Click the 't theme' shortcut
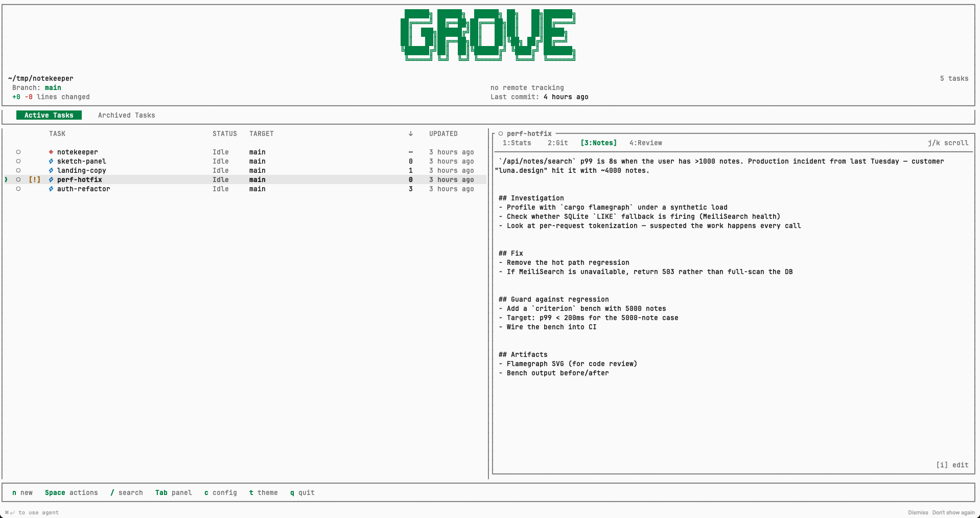The height and width of the screenshot is (518, 980). (264, 492)
